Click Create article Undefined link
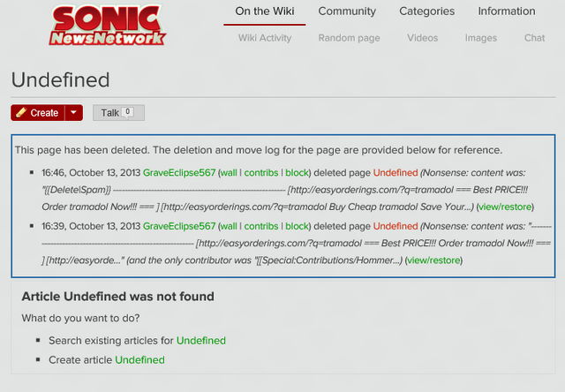 pos(139,360)
